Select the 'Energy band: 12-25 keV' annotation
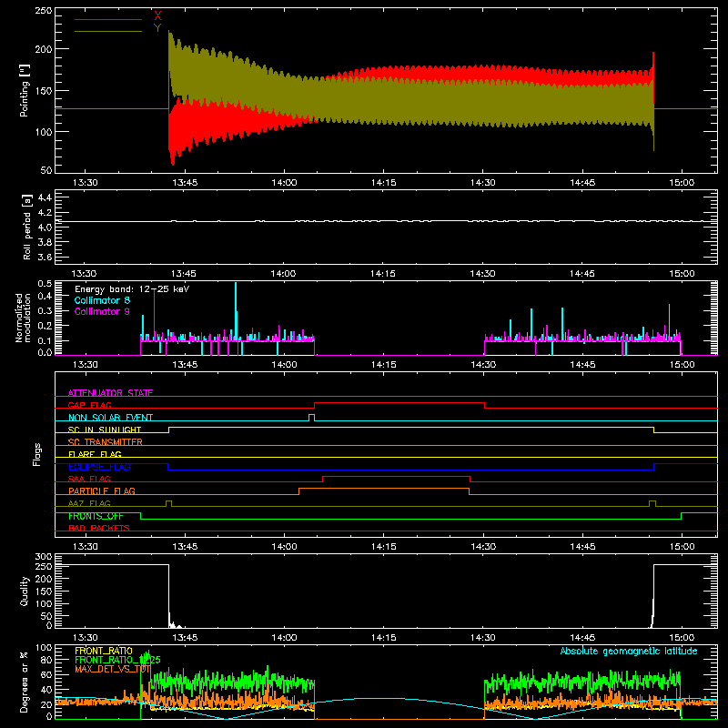 [x=132, y=289]
